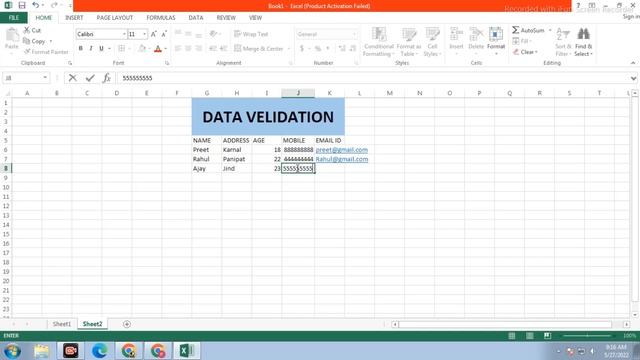The height and width of the screenshot is (360, 640).
Task: Open the font size 11 dropdown
Action: (x=144, y=34)
